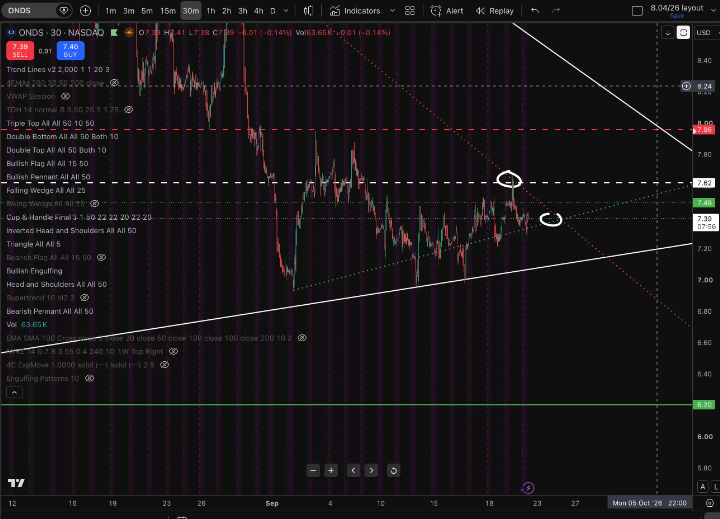
Task: Show the Rising Wedge indicator
Action: [95, 203]
